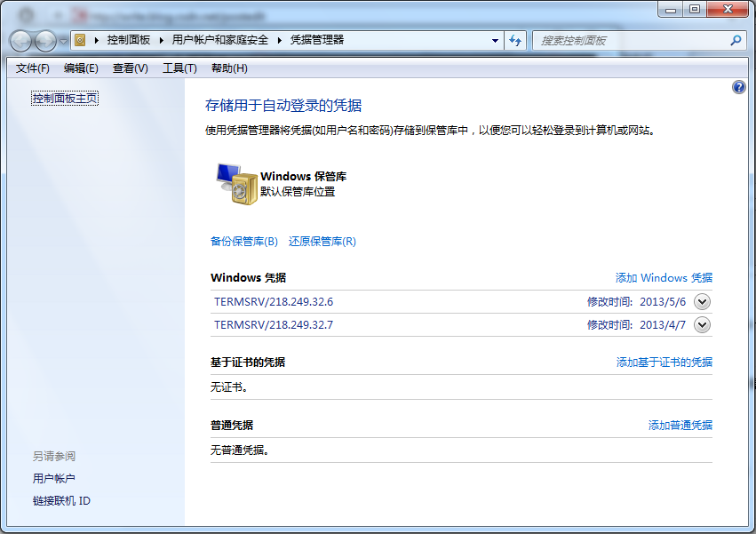
Task: Open TERMSRV/218.249.32.7 credential entry
Action: pos(274,325)
